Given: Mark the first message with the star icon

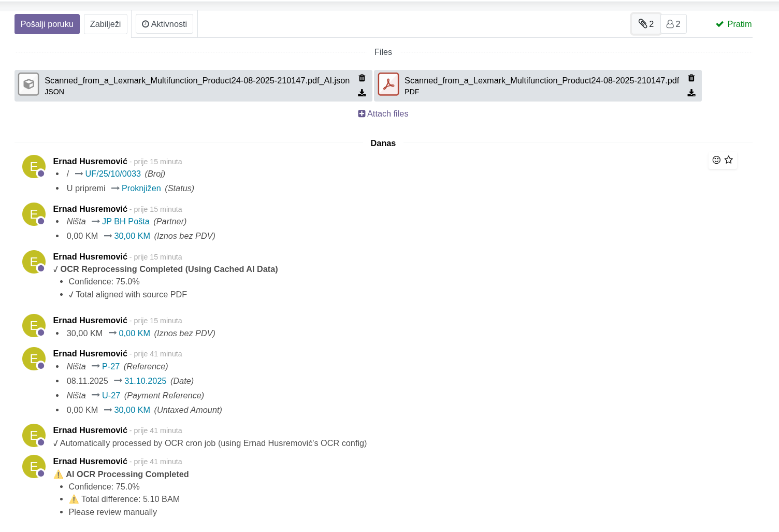Looking at the screenshot, I should 729,160.
